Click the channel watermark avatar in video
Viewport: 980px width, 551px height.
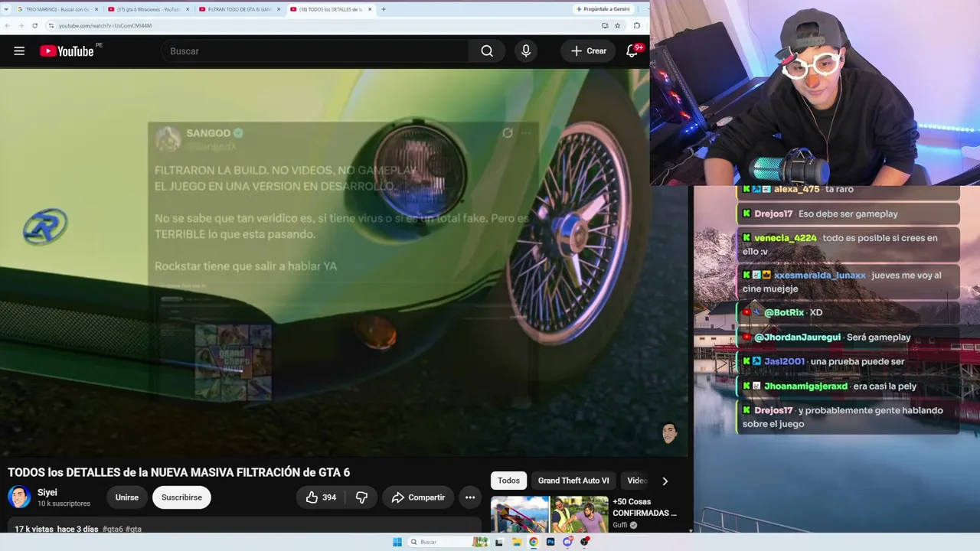point(670,433)
